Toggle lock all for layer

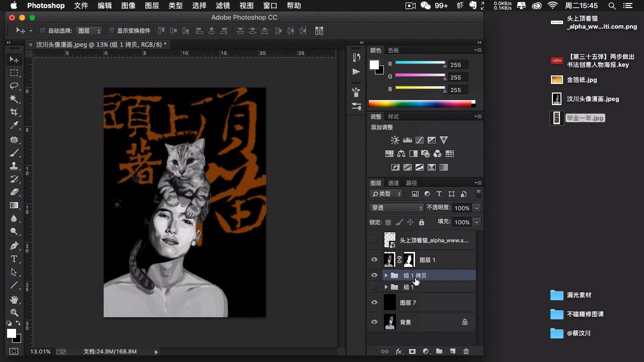tap(422, 222)
